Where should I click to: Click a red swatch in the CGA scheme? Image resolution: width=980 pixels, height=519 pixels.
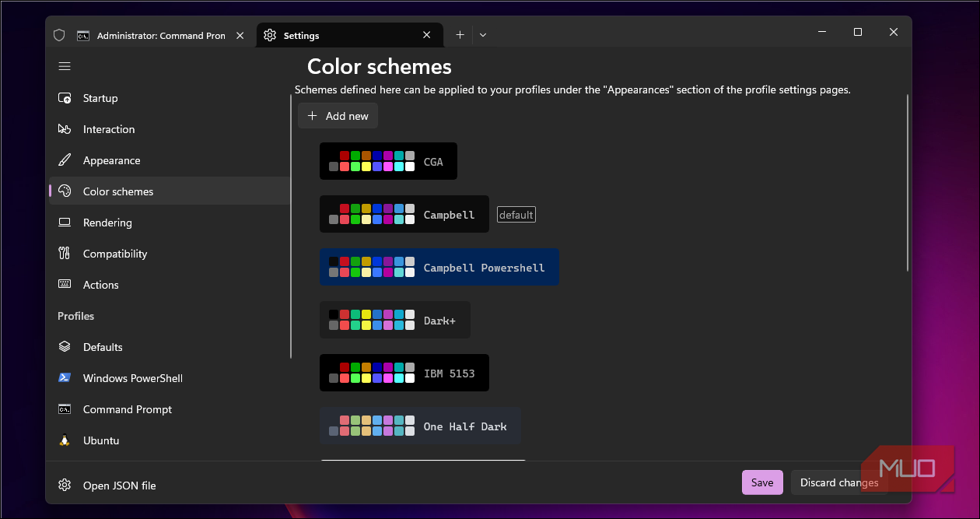tap(345, 155)
